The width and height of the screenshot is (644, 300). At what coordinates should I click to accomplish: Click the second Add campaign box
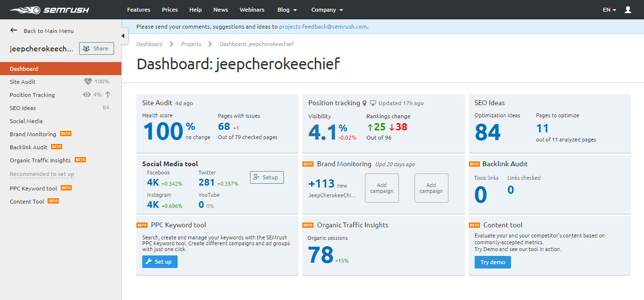pyautogui.click(x=431, y=188)
